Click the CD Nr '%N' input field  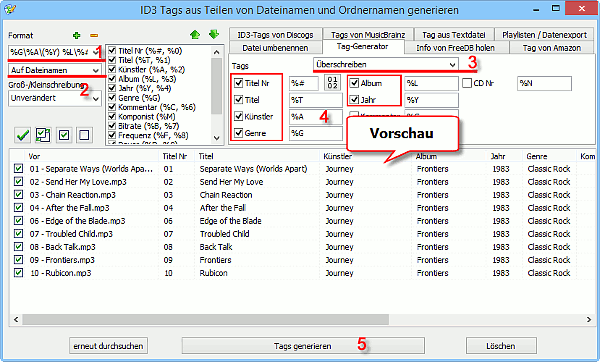(544, 83)
